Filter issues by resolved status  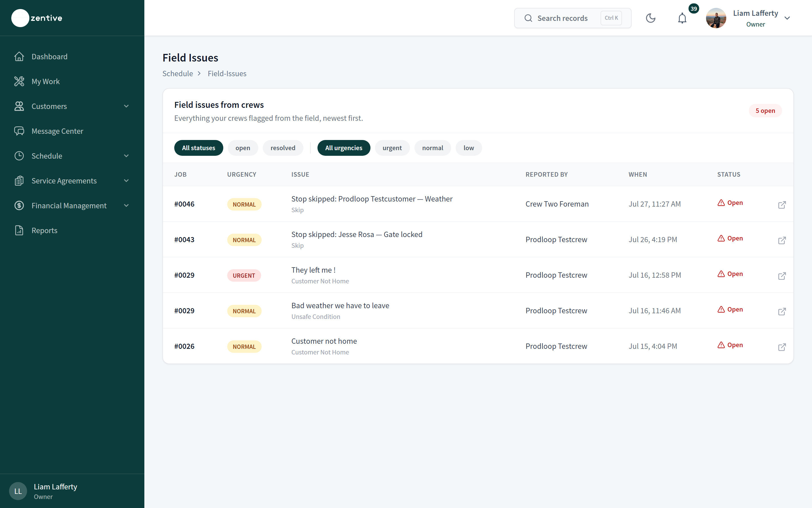tap(283, 148)
